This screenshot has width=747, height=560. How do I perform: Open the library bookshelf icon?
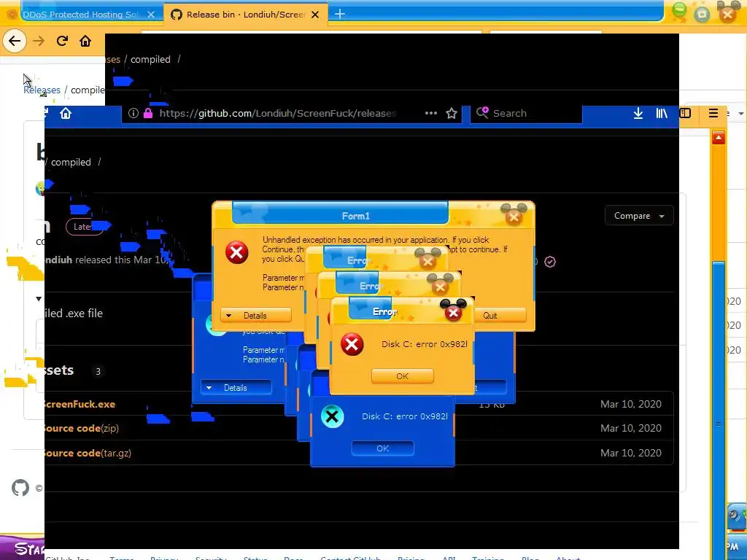662,113
